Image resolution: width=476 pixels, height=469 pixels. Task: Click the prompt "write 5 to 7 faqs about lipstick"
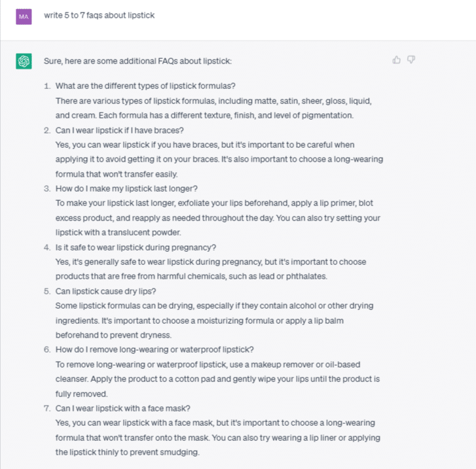coord(99,15)
